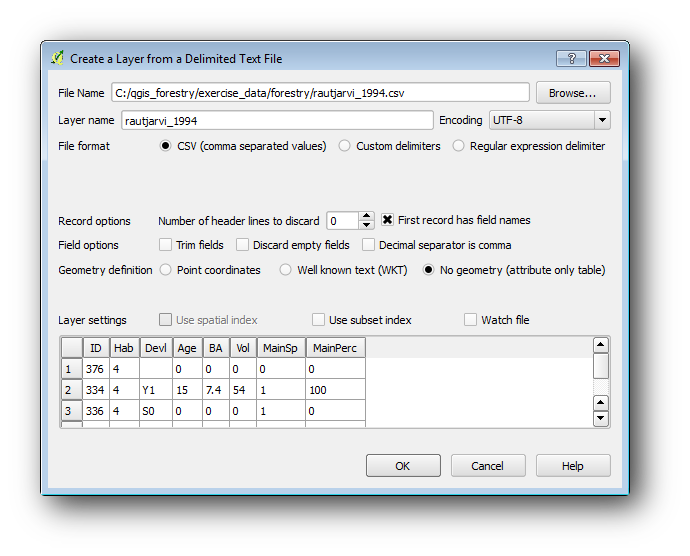
Task: Click the File Name path field
Action: pos(320,93)
